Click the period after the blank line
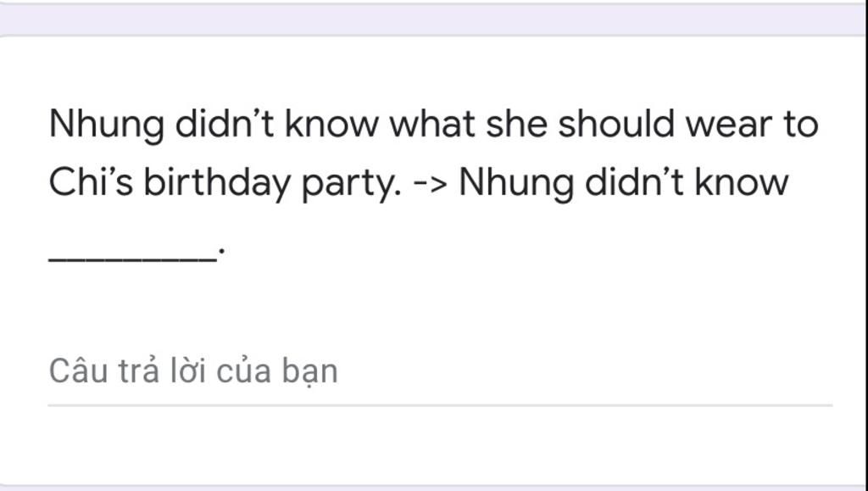Image resolution: width=868 pixels, height=491 pixels. 221,251
